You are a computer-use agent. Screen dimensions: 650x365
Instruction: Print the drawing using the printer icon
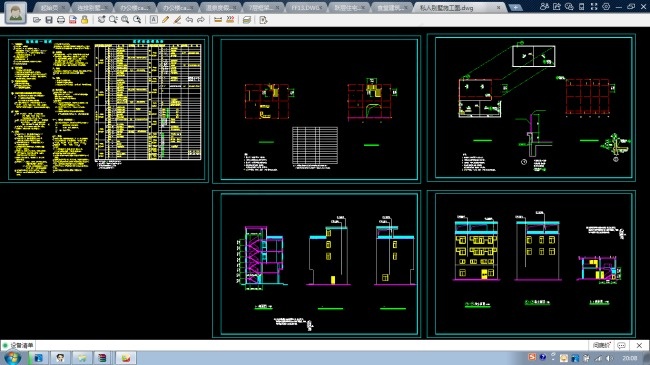[61, 20]
